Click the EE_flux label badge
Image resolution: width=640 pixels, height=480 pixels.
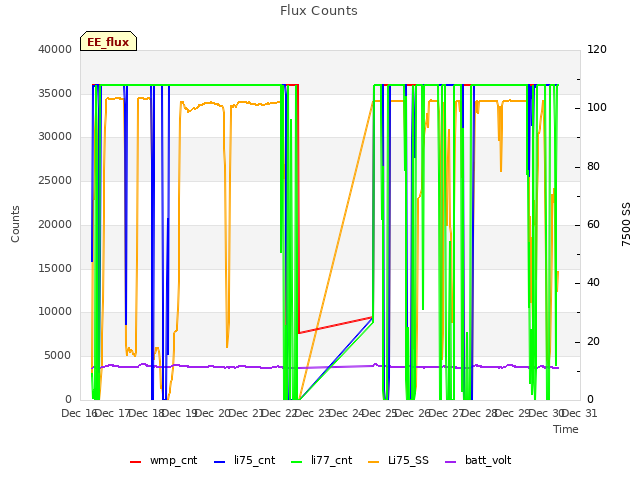pos(108,41)
